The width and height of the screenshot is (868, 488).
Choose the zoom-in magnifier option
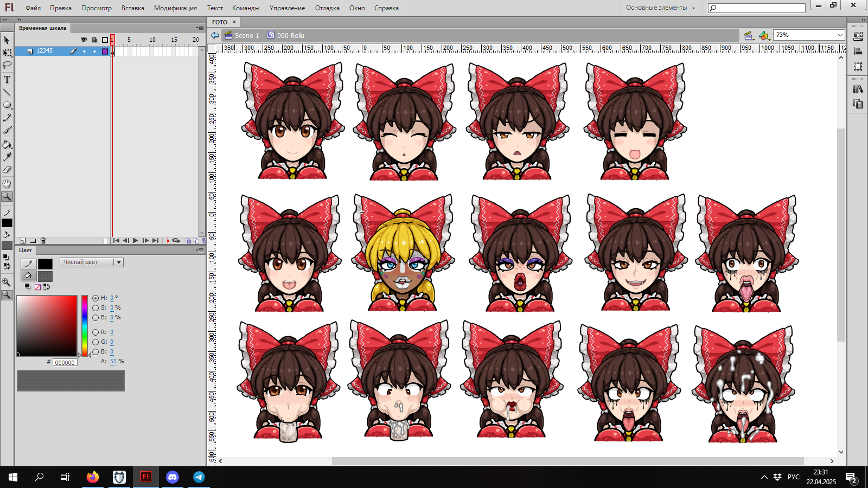pos(7,282)
